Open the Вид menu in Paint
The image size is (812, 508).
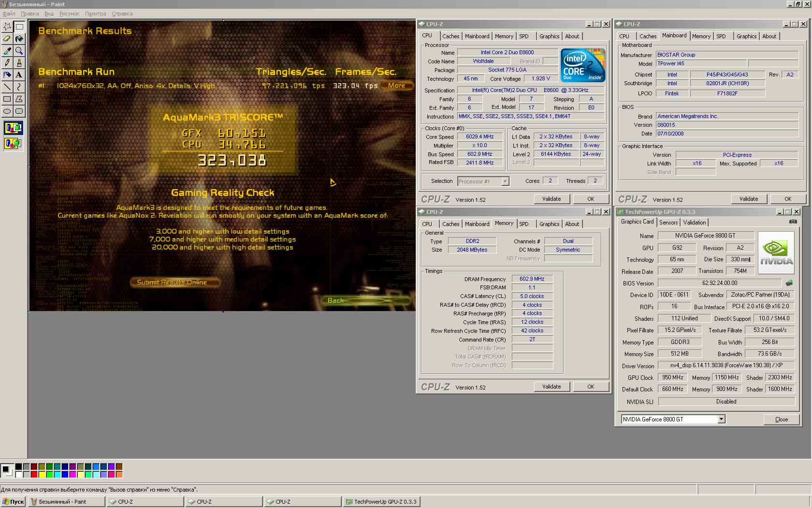(49, 14)
